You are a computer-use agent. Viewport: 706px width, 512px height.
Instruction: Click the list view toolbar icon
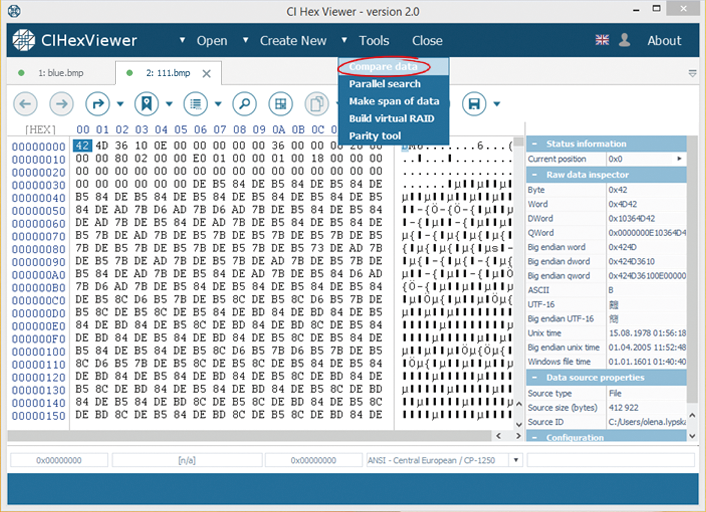point(195,104)
